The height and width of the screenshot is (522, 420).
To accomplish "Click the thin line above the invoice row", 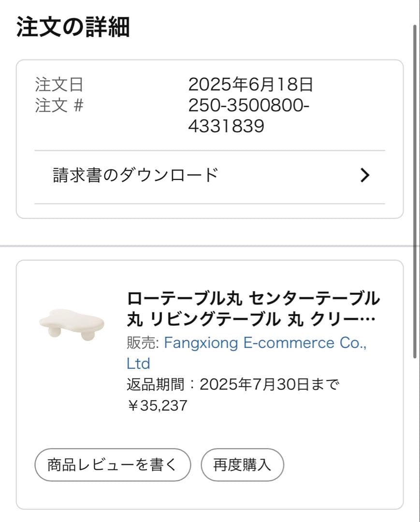I will (210, 151).
